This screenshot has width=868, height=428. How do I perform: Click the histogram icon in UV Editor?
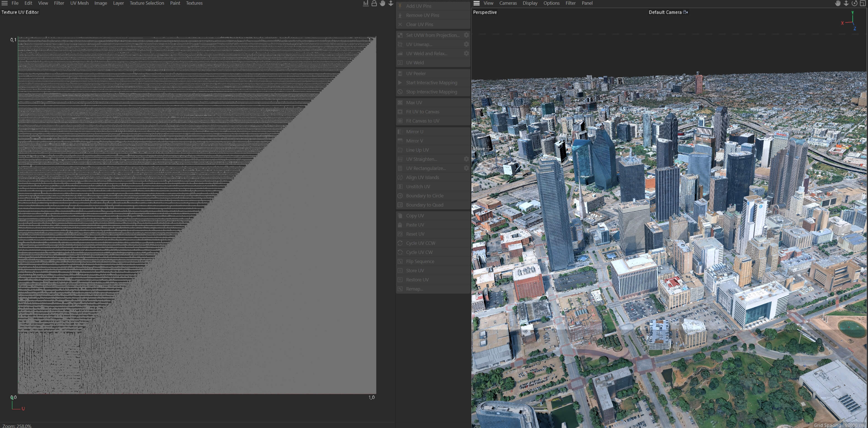coord(366,3)
